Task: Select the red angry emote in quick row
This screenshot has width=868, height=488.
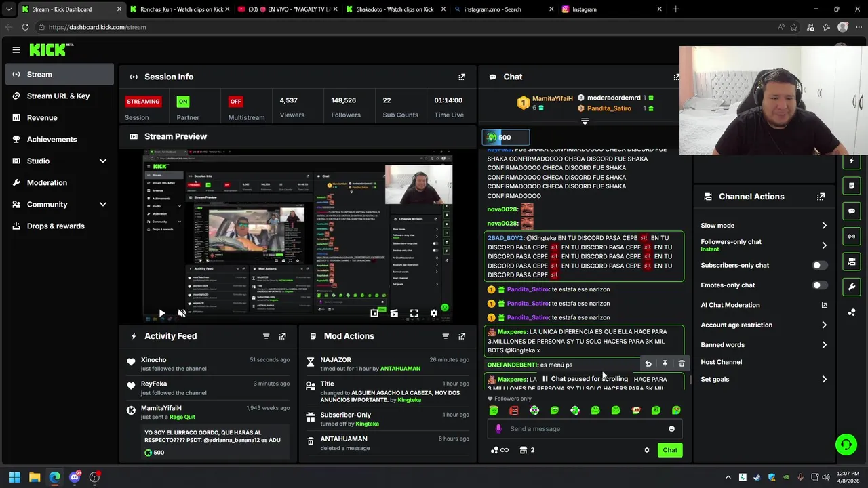Action: 514,410
